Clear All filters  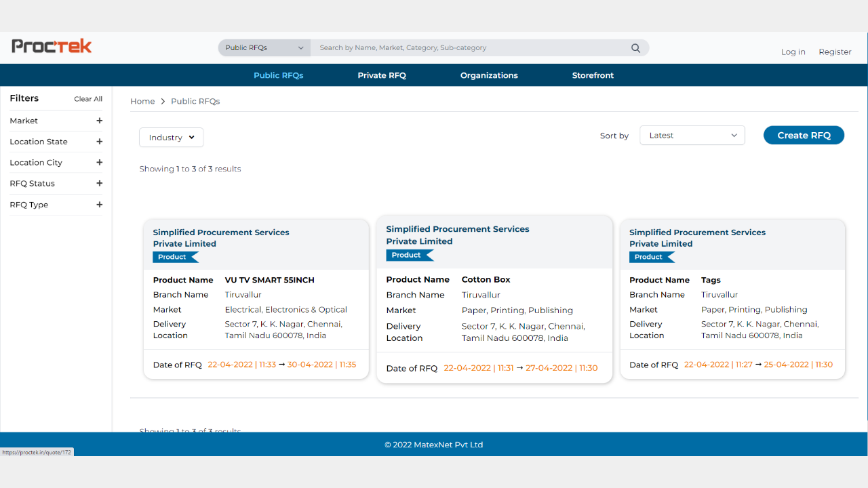(x=88, y=99)
